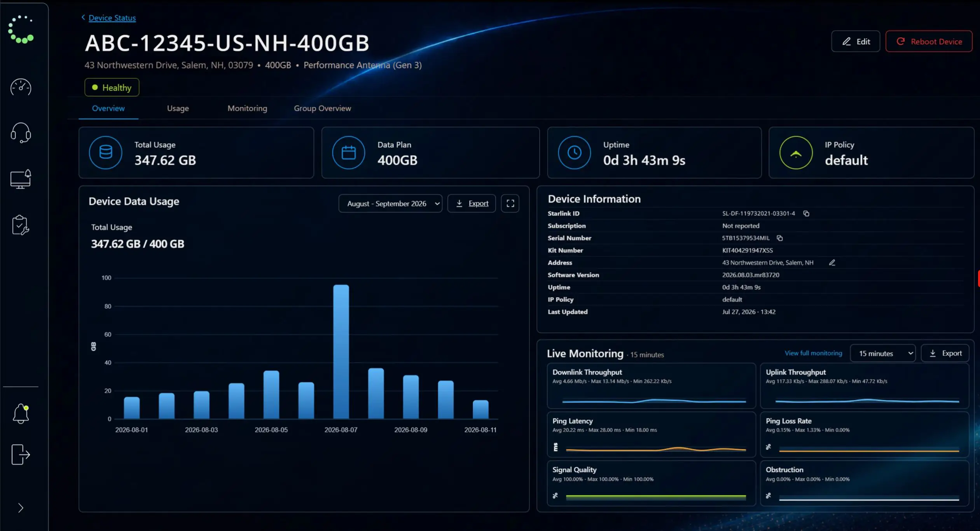
Task: Open the 15 minutes interval dropdown
Action: (x=883, y=353)
